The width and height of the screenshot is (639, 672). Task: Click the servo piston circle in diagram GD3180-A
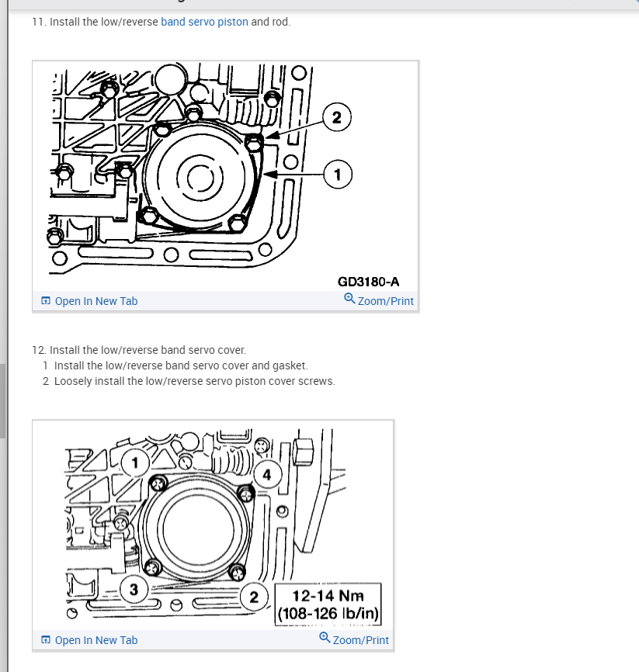click(x=200, y=177)
